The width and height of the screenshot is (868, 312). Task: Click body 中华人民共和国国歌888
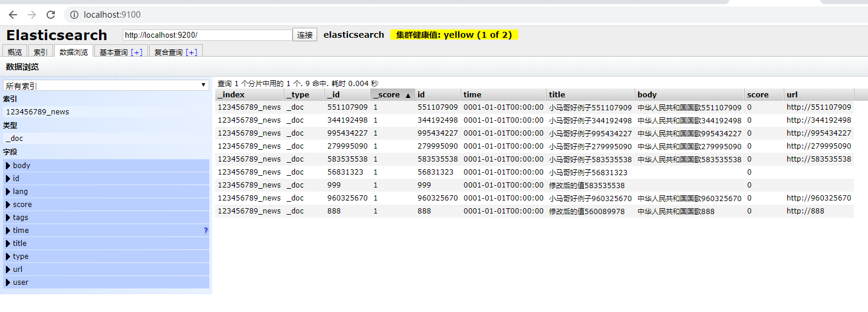click(x=676, y=211)
